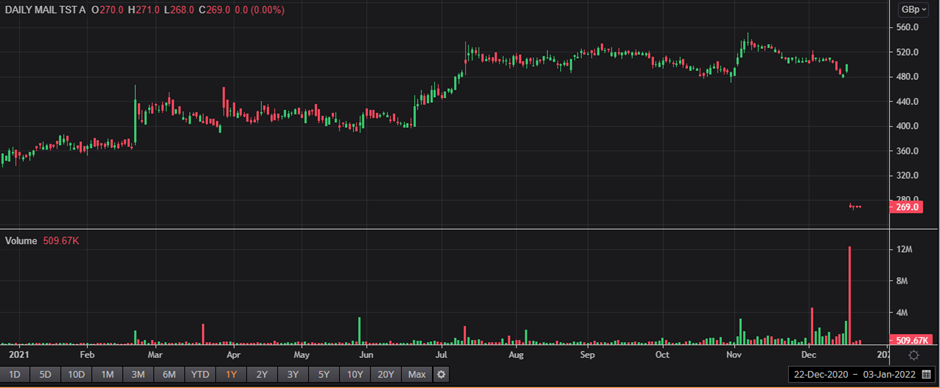Click the L268.0 low value
This screenshot has height=388, width=940.
[178, 10]
